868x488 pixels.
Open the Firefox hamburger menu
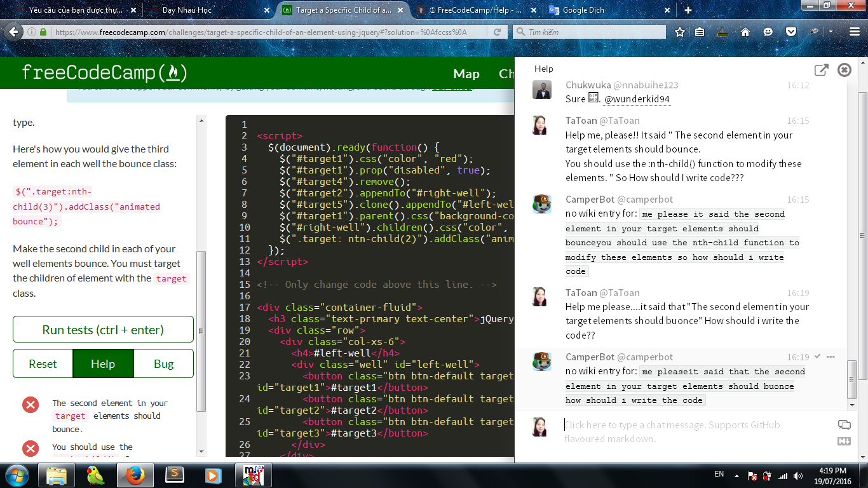(x=853, y=32)
